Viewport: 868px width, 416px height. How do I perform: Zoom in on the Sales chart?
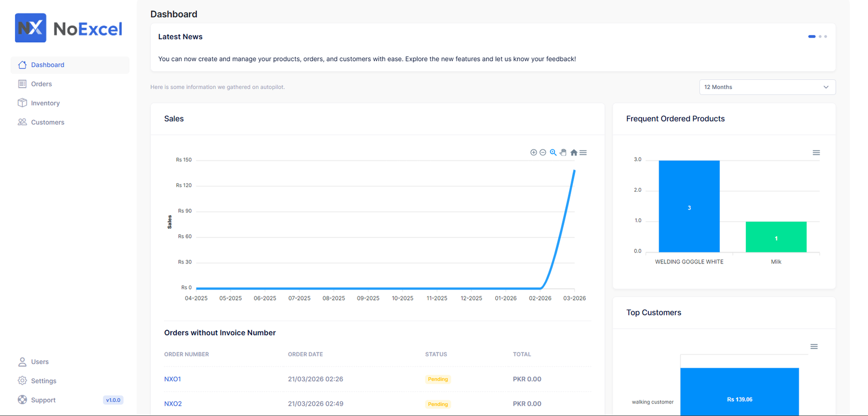coord(533,153)
